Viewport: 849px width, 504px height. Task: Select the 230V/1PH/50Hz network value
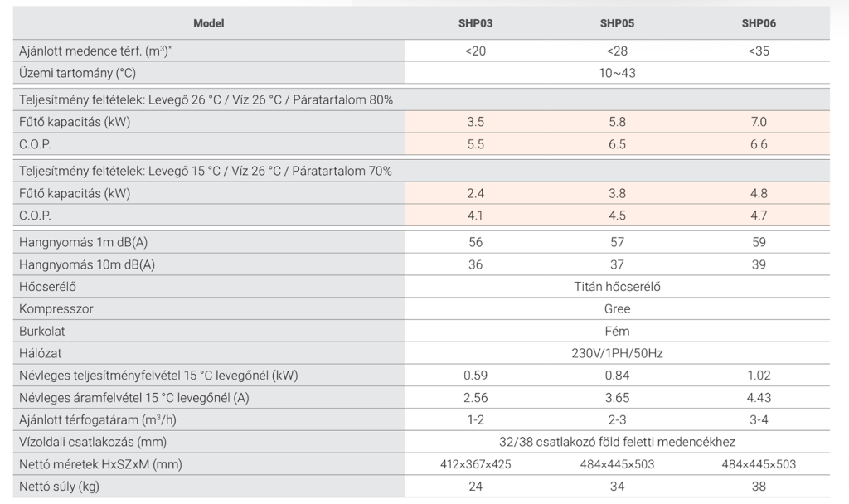pos(617,353)
